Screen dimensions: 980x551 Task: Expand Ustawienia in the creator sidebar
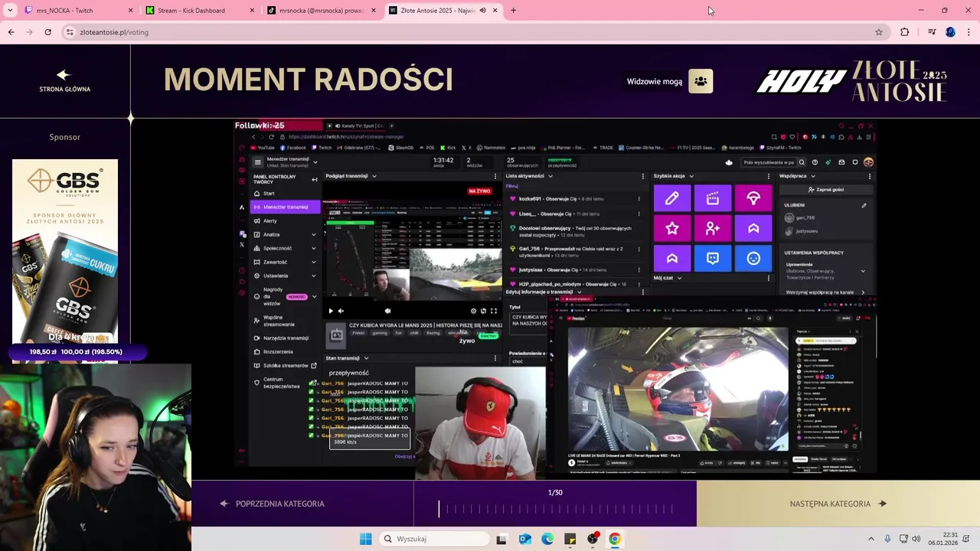(314, 275)
